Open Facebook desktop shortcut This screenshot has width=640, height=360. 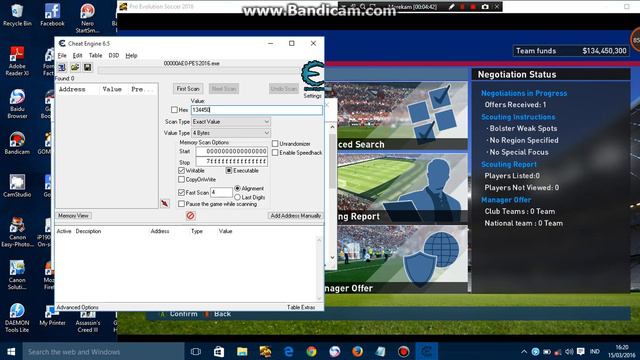click(x=52, y=16)
